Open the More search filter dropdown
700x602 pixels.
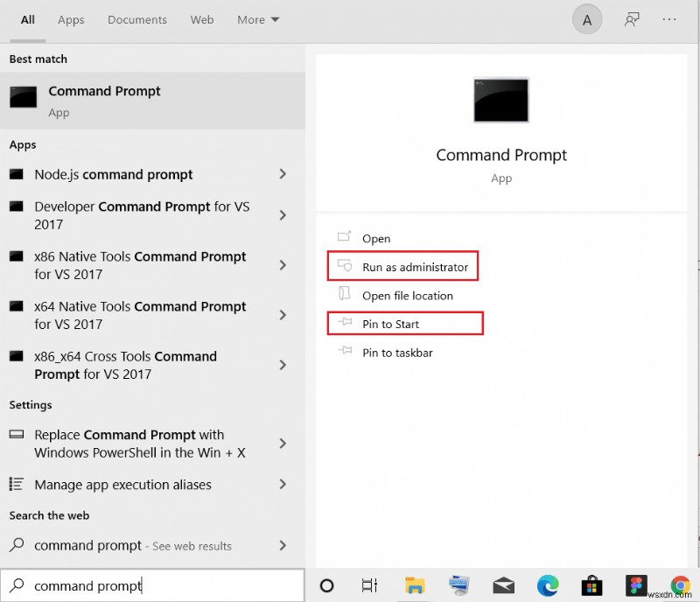pos(257,19)
